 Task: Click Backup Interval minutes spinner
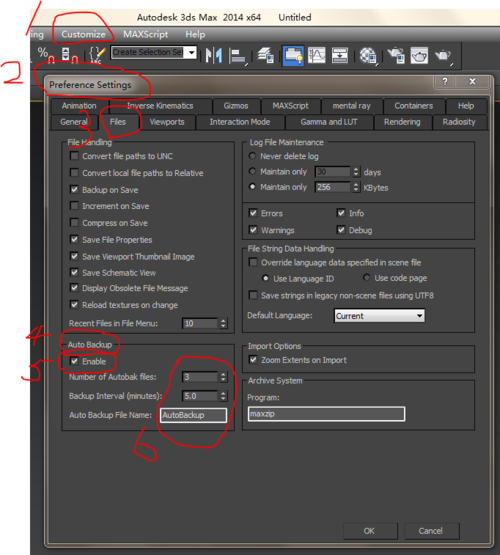[x=223, y=396]
